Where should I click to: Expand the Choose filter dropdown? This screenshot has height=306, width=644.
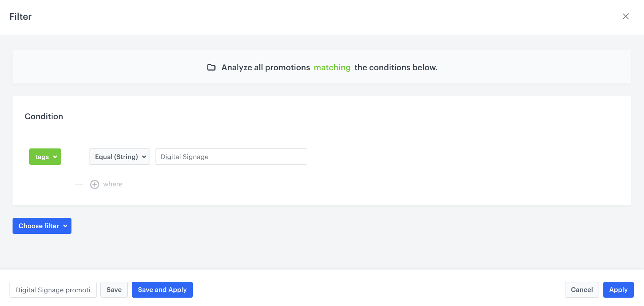point(42,226)
